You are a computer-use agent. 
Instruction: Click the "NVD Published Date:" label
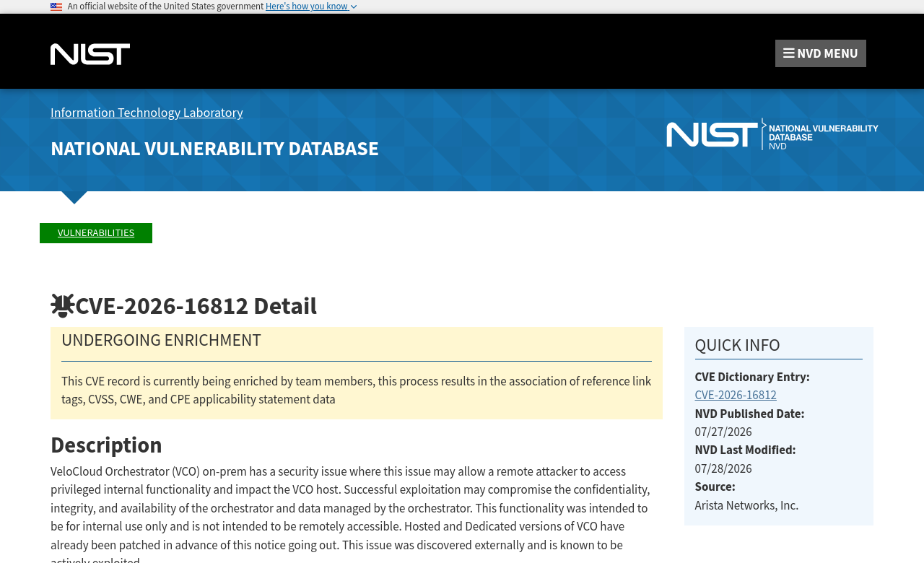749,414
